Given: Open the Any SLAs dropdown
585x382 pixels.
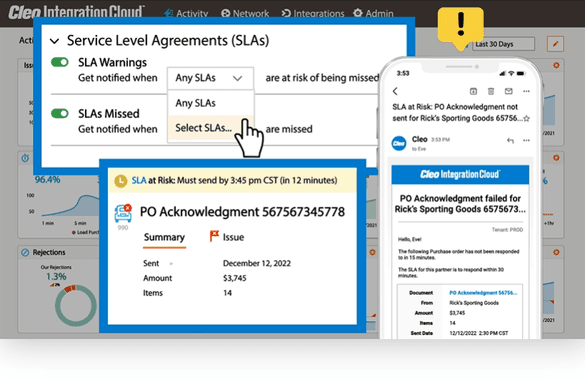Looking at the screenshot, I should (210, 78).
